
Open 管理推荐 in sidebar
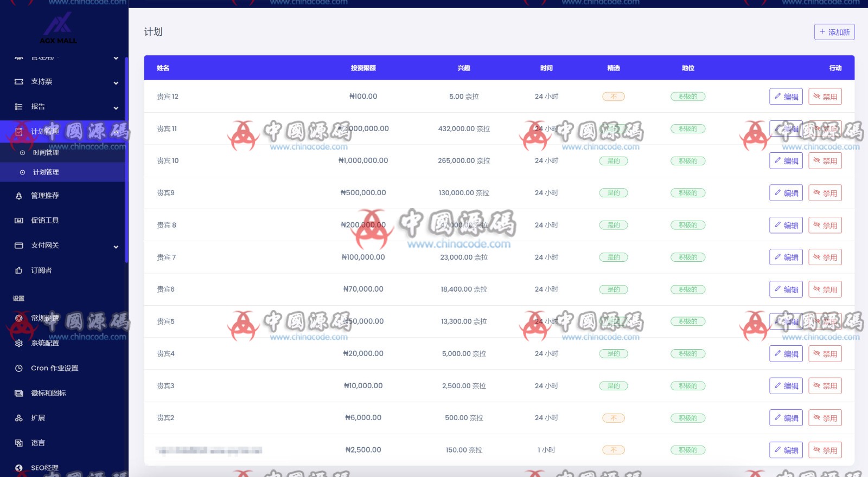click(x=62, y=196)
